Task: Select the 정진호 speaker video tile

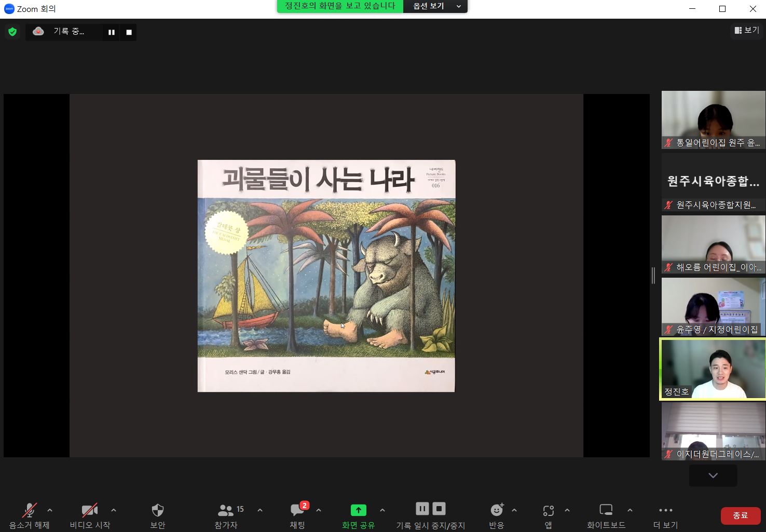Action: coord(713,369)
